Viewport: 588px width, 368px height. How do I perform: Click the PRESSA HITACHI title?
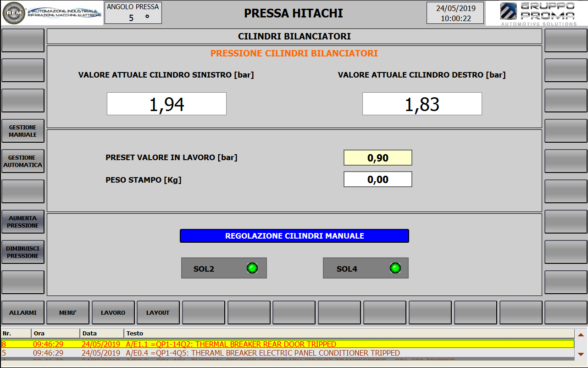[x=294, y=13]
